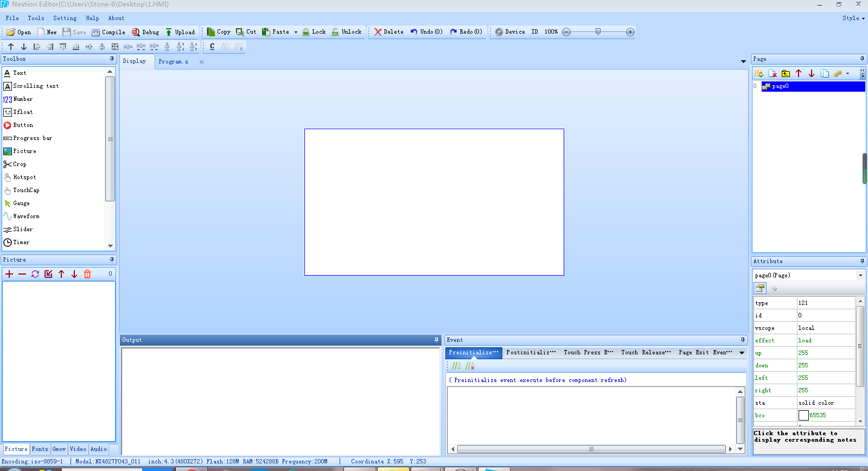Click the Device button
The height and width of the screenshot is (471, 868).
510,32
